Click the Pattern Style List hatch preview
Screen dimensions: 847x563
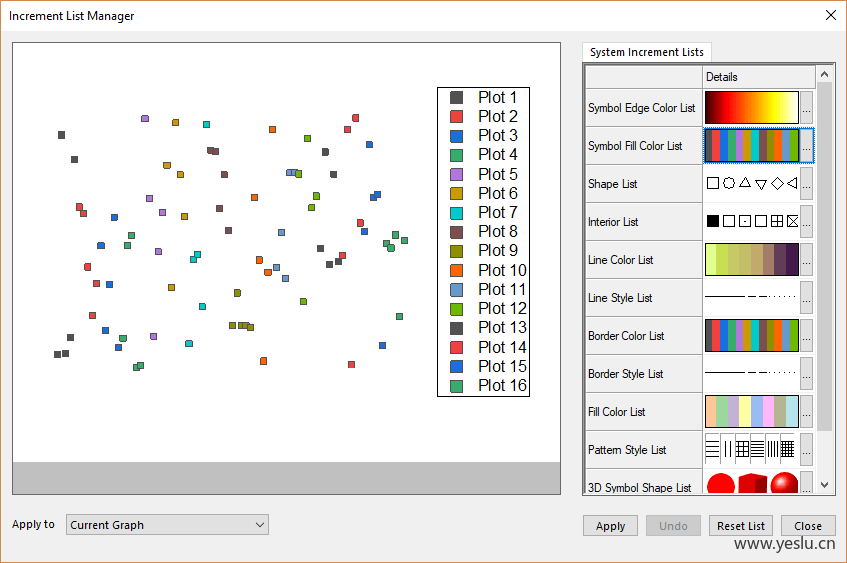tap(751, 450)
